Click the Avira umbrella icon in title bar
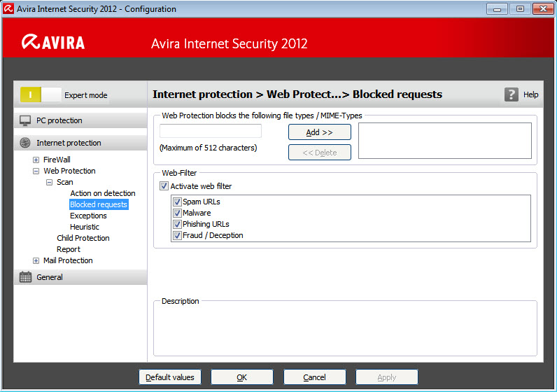Viewport: 557px width, 392px height. coord(8,8)
